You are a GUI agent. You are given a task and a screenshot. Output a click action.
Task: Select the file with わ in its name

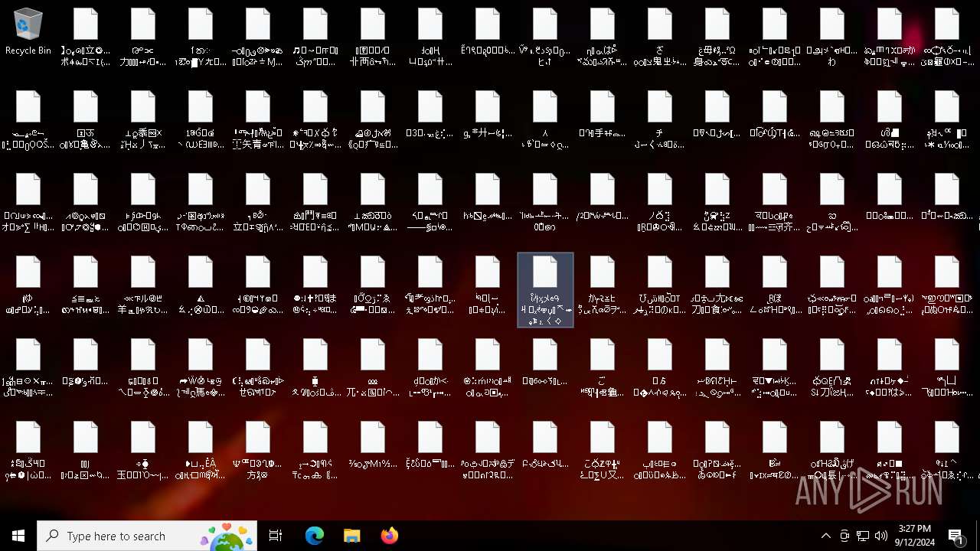pyautogui.click(x=832, y=37)
